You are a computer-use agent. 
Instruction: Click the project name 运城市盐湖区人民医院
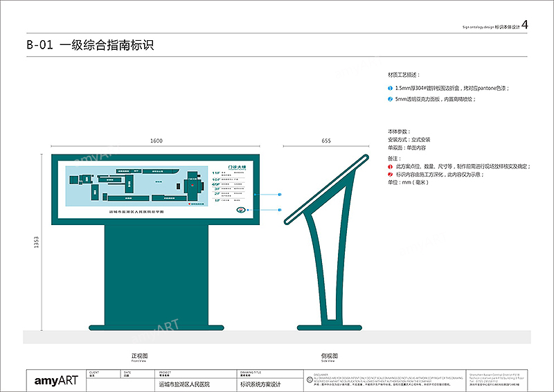point(184,384)
